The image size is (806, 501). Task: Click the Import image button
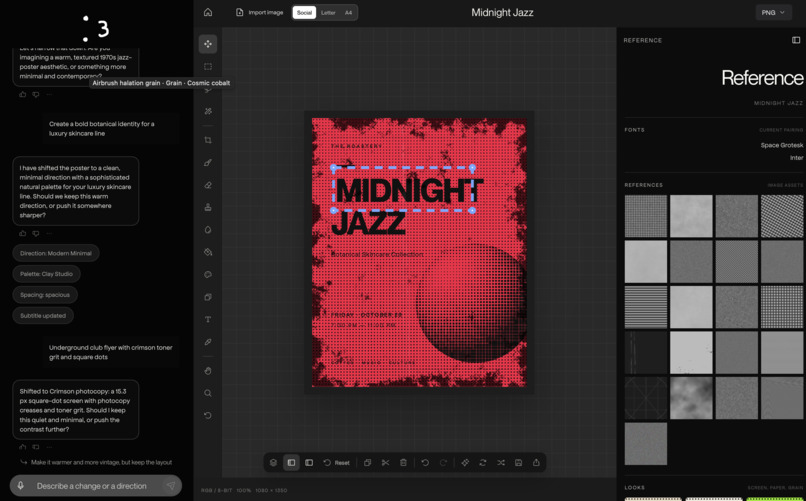click(x=260, y=12)
